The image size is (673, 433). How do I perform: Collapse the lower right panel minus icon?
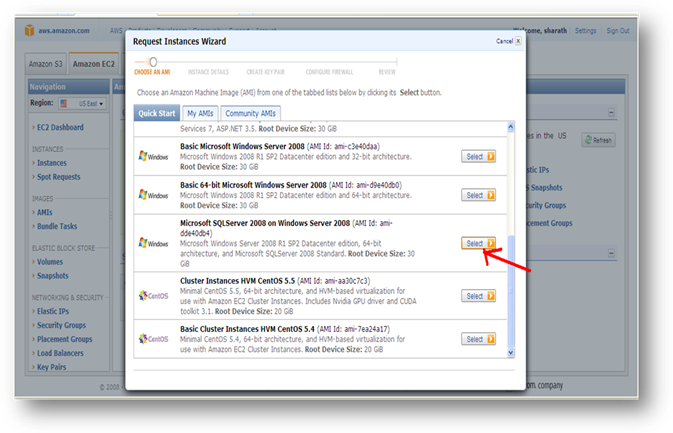611,253
